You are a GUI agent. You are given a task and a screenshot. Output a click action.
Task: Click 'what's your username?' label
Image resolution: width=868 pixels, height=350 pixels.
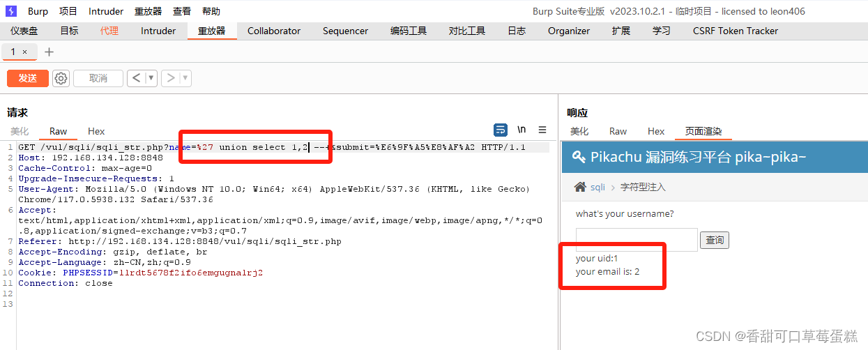click(625, 213)
